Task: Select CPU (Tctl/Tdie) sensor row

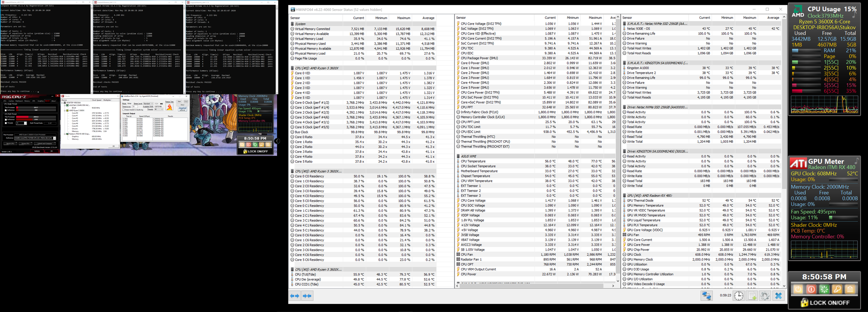Action: click(x=363, y=274)
